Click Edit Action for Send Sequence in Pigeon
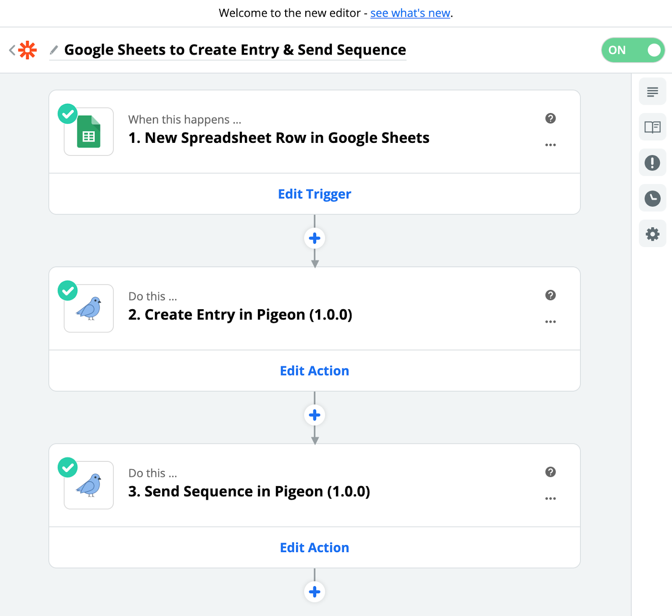The width and height of the screenshot is (672, 616). (315, 548)
